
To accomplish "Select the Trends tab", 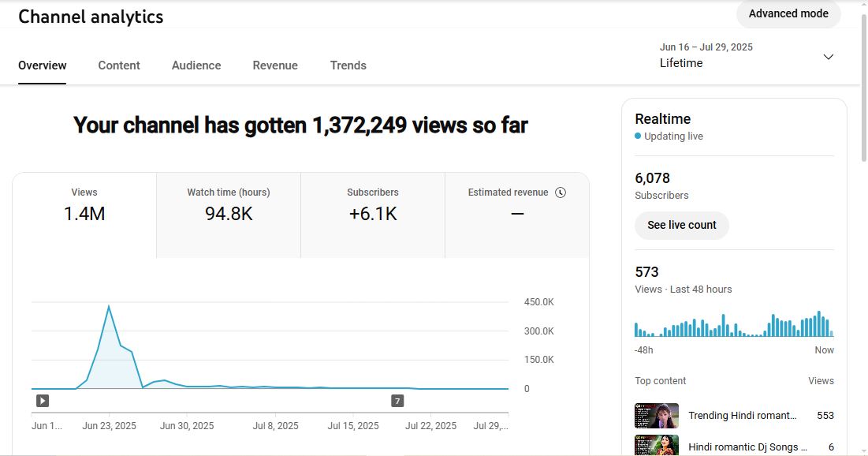I will (x=348, y=65).
